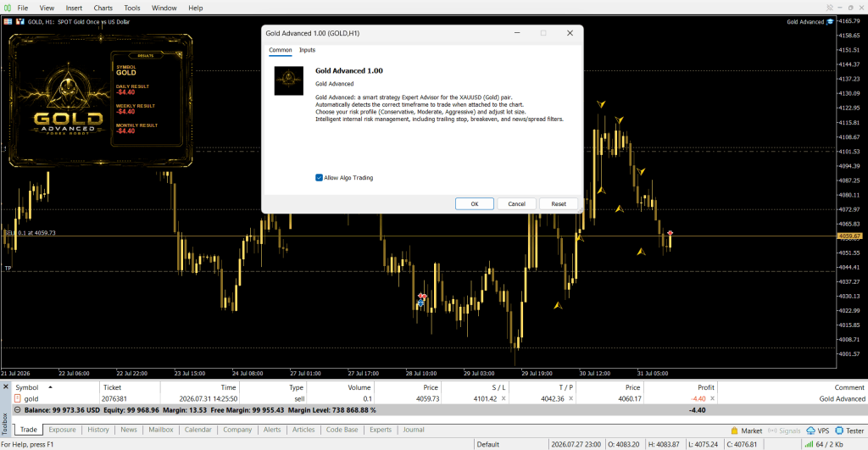
Task: Open the Company tab
Action: coord(237,430)
